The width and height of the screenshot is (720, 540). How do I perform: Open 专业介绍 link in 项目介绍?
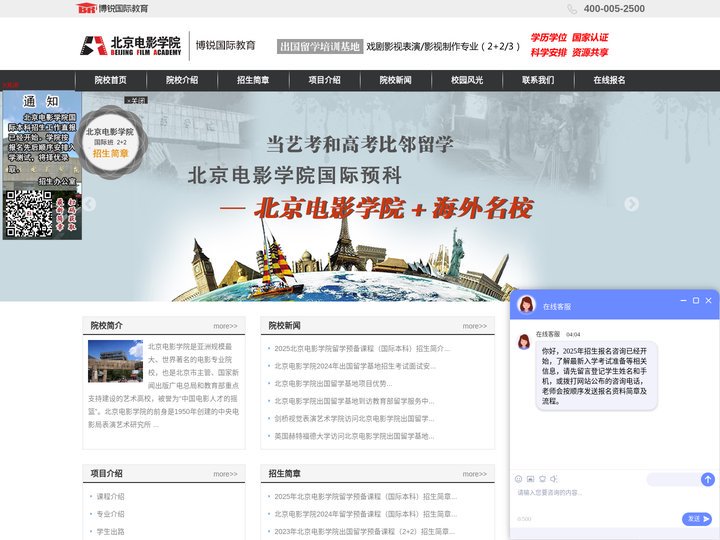pos(110,514)
